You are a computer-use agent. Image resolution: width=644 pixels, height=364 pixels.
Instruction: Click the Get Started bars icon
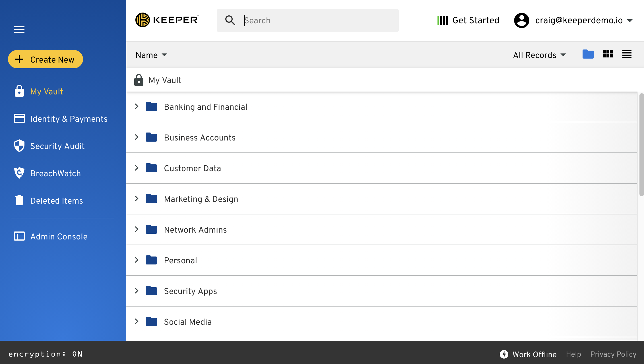(x=442, y=20)
